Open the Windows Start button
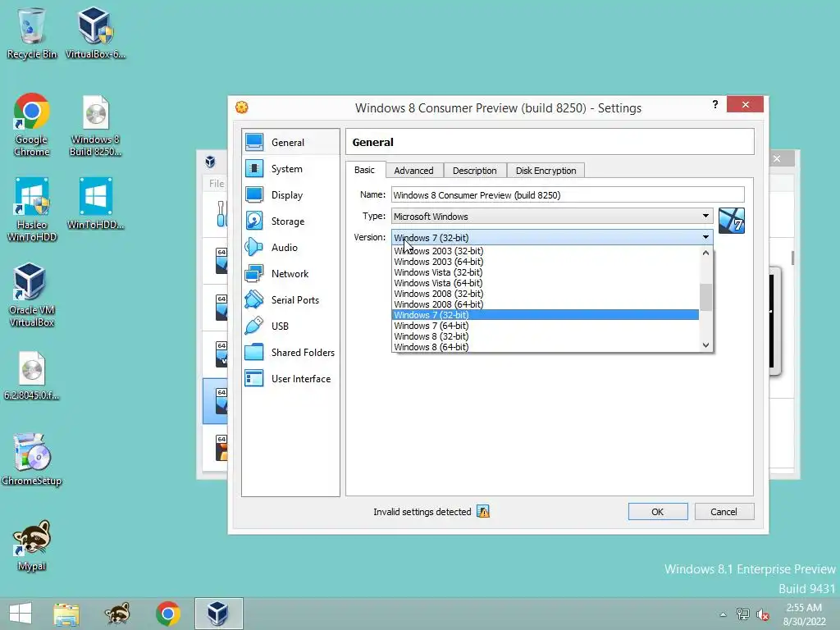This screenshot has height=630, width=840. coord(21,614)
